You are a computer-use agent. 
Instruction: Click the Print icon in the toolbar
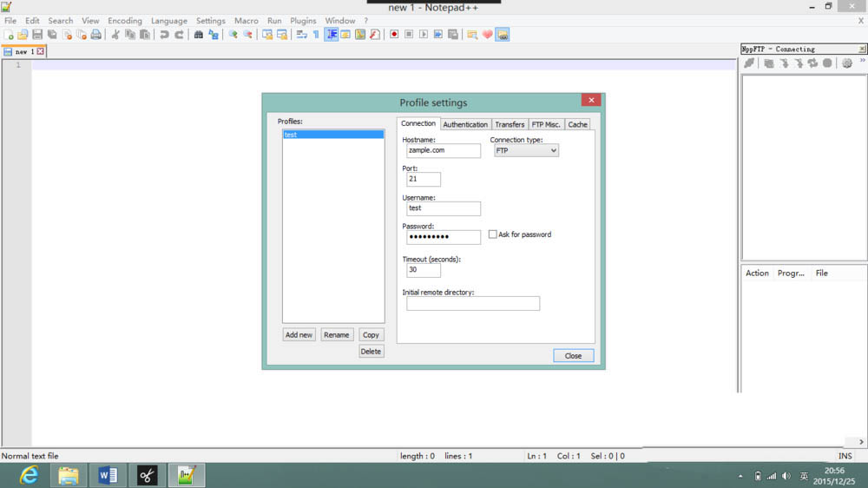click(x=95, y=35)
